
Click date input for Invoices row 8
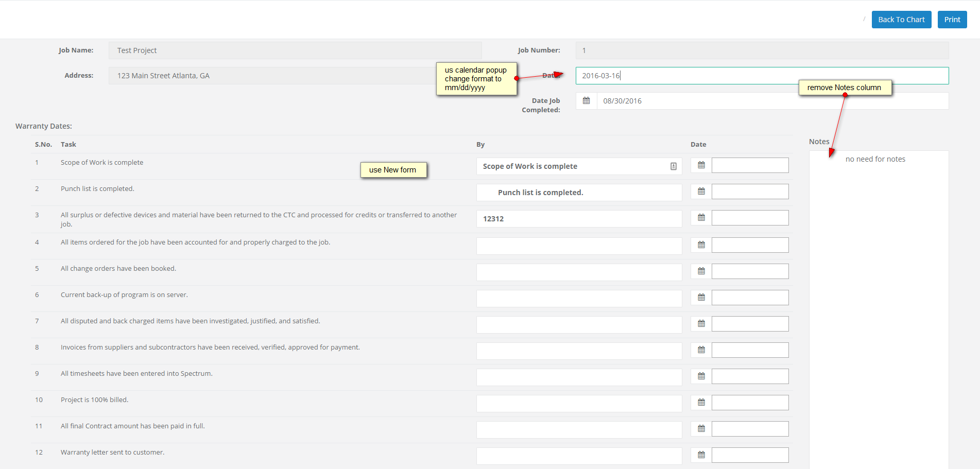coord(750,350)
